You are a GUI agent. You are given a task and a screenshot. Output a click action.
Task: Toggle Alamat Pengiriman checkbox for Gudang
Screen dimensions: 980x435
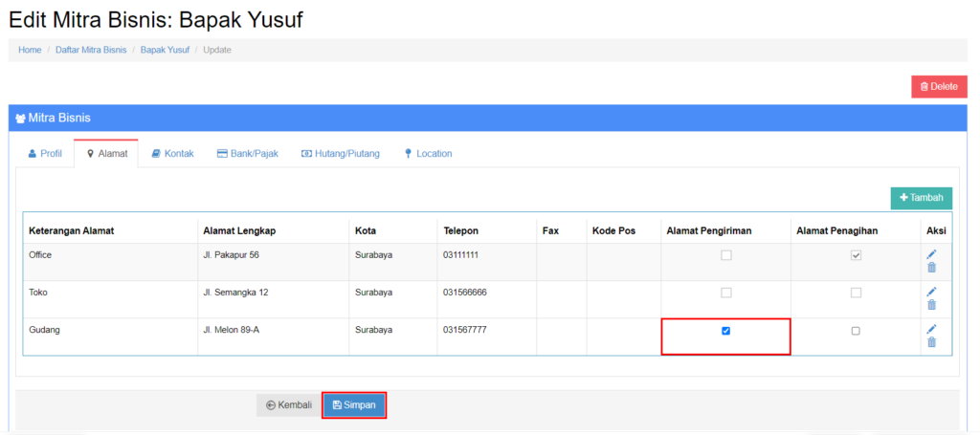(725, 331)
